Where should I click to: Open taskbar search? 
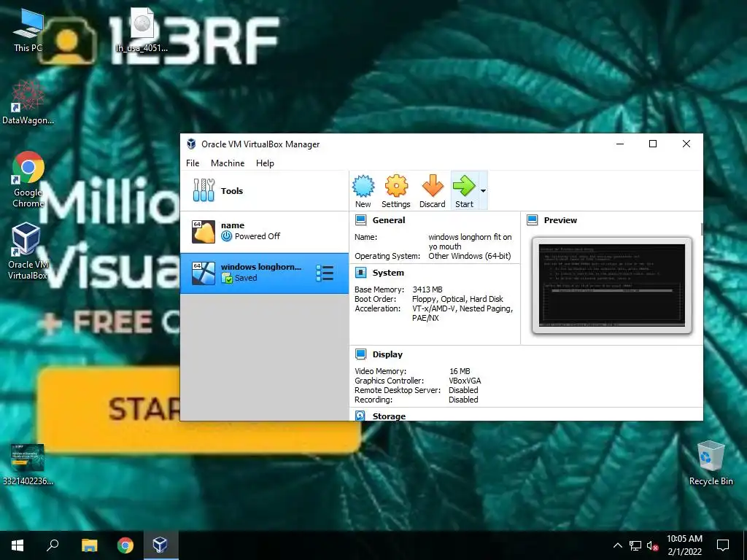click(53, 545)
